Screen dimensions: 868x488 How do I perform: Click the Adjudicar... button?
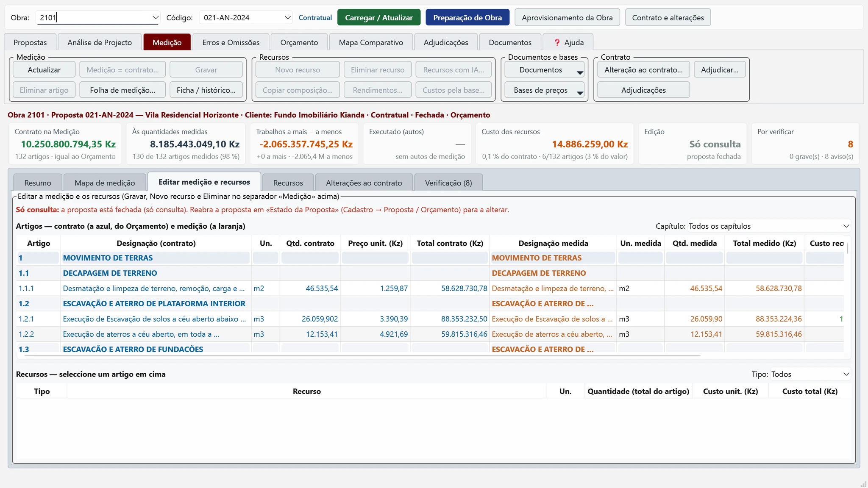click(x=720, y=70)
